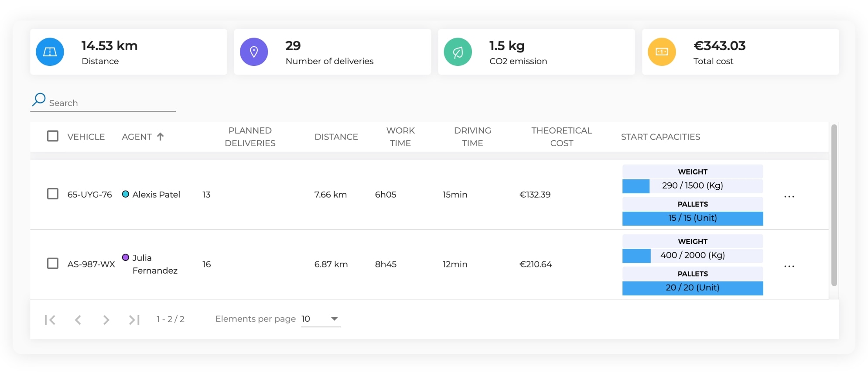Go to the first page of results
868x374 pixels.
pyautogui.click(x=50, y=320)
